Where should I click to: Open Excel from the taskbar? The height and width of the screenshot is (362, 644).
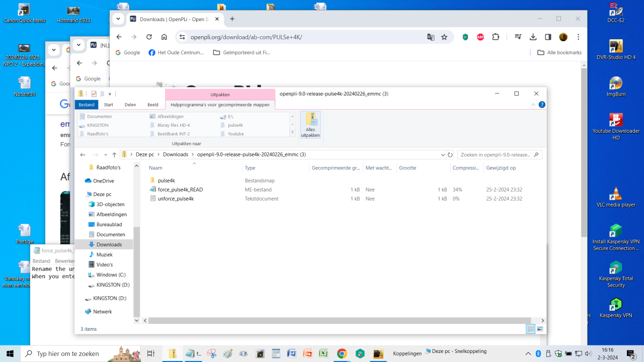323,353
